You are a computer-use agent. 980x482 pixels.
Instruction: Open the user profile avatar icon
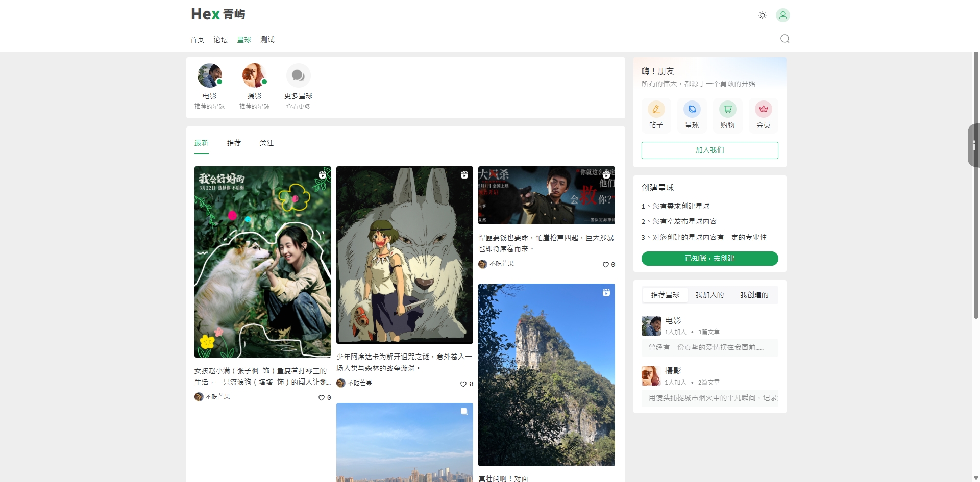click(783, 15)
